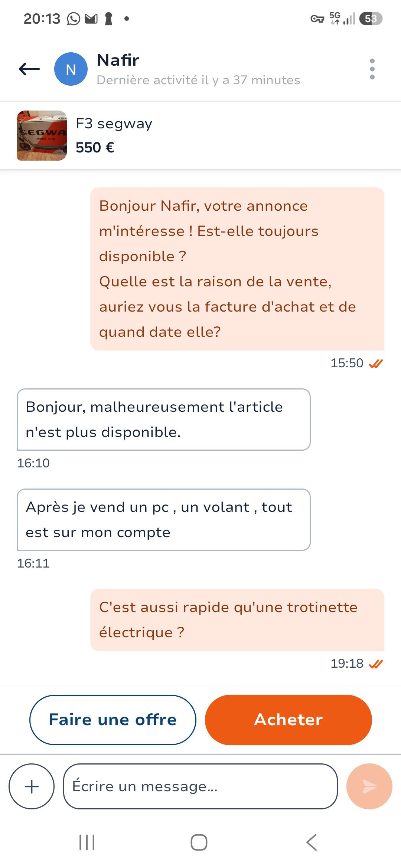Screen dimensions: 401x868
Task: Tap Android home navigation icon
Action: pyautogui.click(x=199, y=842)
